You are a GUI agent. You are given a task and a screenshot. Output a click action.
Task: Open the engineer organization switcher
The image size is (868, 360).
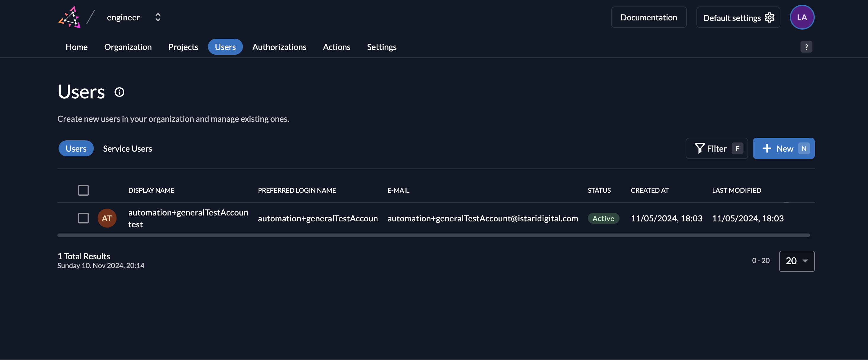click(x=157, y=17)
